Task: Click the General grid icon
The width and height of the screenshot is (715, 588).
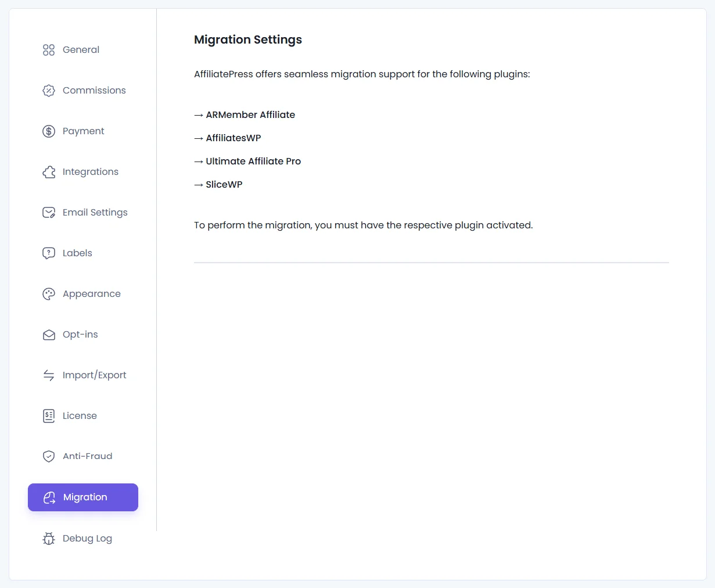Action: click(49, 50)
